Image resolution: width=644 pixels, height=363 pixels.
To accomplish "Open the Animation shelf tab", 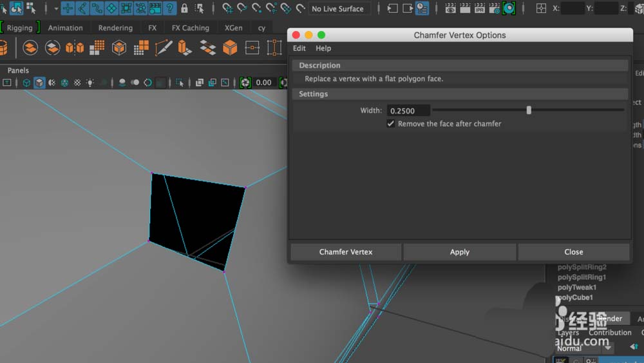I will [x=65, y=28].
